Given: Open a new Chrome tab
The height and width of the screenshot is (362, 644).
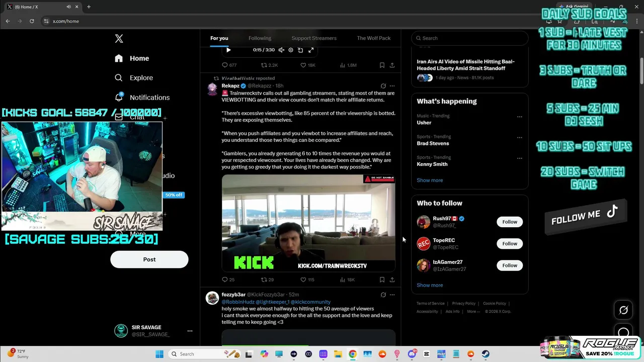Looking at the screenshot, I should point(89,7).
